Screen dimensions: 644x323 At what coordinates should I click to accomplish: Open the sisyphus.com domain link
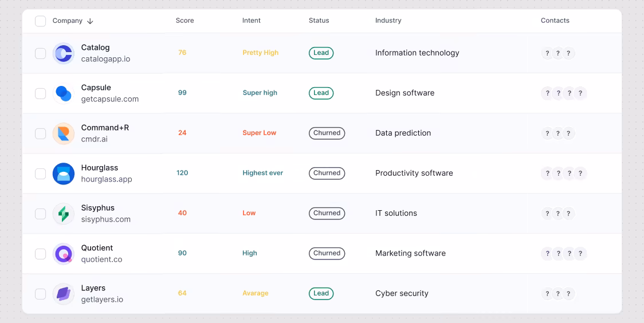point(105,219)
